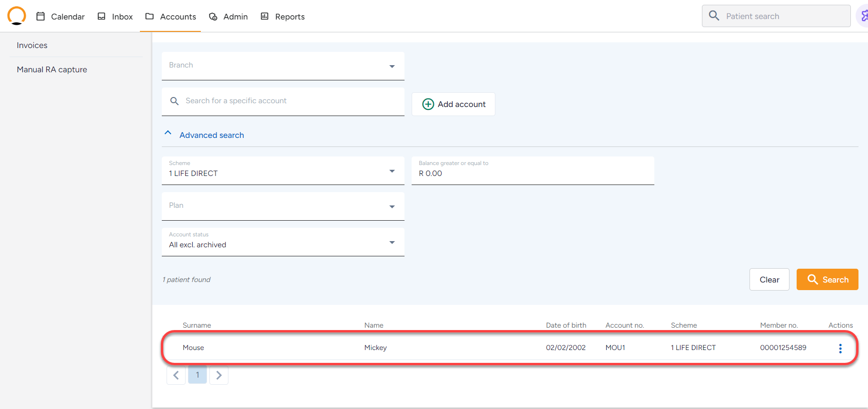Viewport: 868px width, 409px height.
Task: Click the Name column header
Action: coord(374,325)
